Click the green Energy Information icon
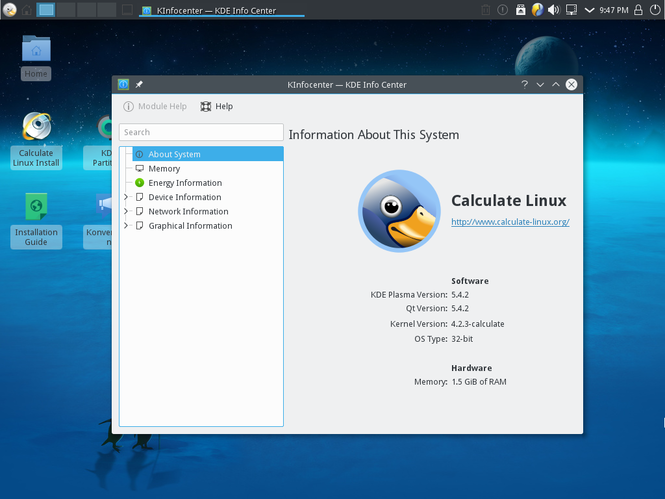 [x=140, y=183]
